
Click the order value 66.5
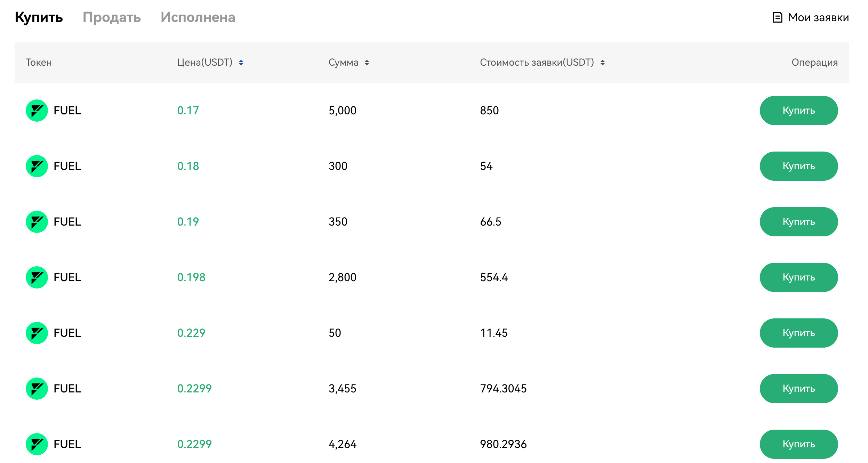click(x=491, y=222)
